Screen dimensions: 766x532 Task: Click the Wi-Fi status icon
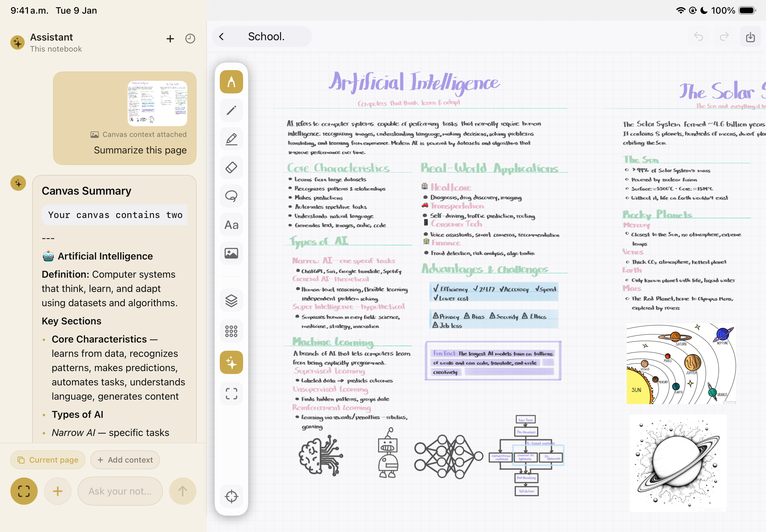tap(680, 10)
